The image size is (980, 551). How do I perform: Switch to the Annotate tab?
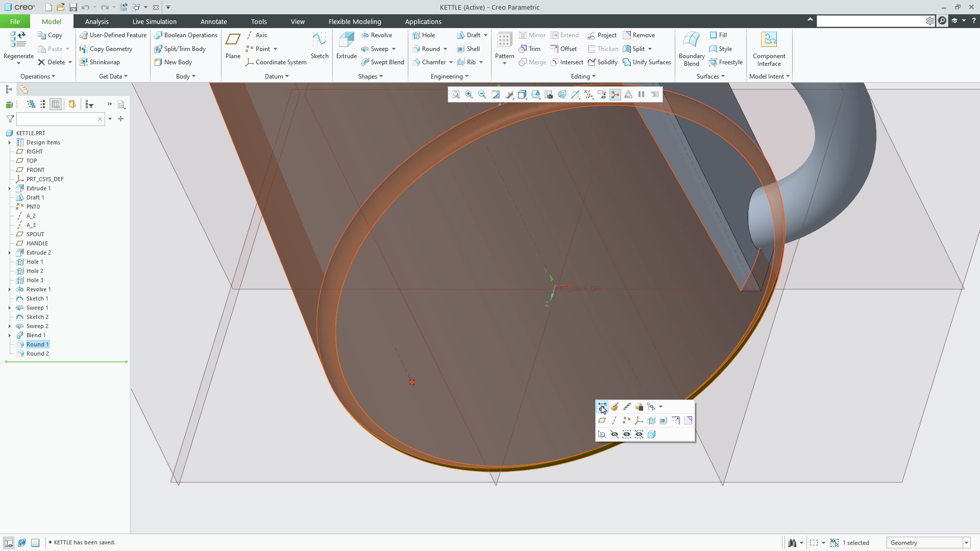click(x=213, y=21)
